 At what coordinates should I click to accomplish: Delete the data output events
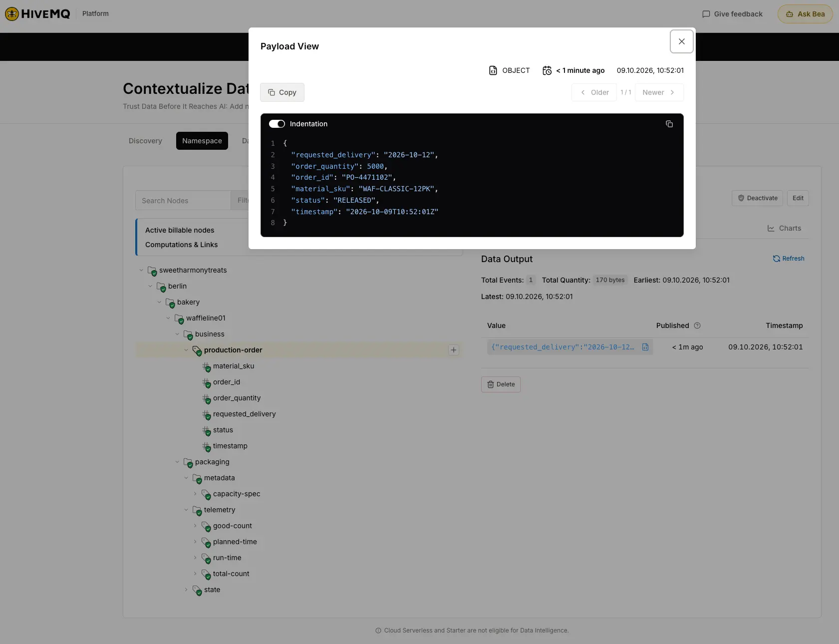tap(501, 384)
